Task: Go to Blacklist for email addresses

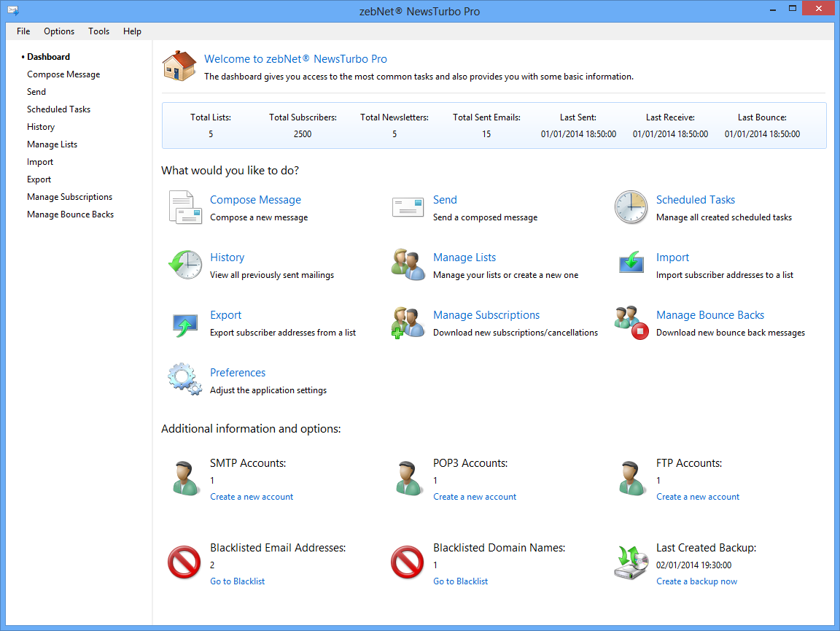Action: point(237,581)
